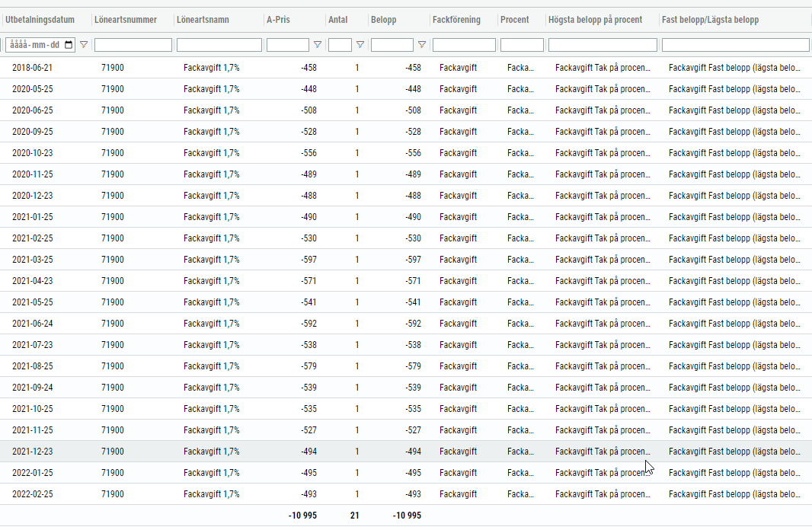812x530 pixels.
Task: Sort by Antal column header
Action: 337,20
